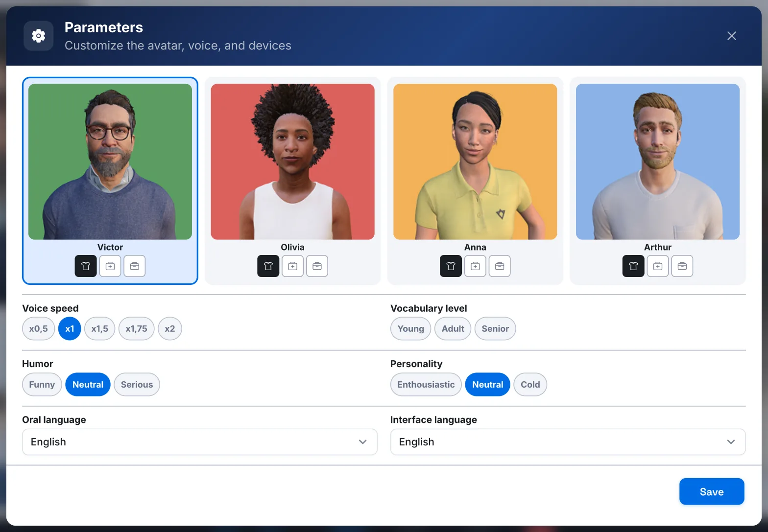Choose Olivia's medical kit outfit icon
Image resolution: width=768 pixels, height=532 pixels.
point(293,266)
